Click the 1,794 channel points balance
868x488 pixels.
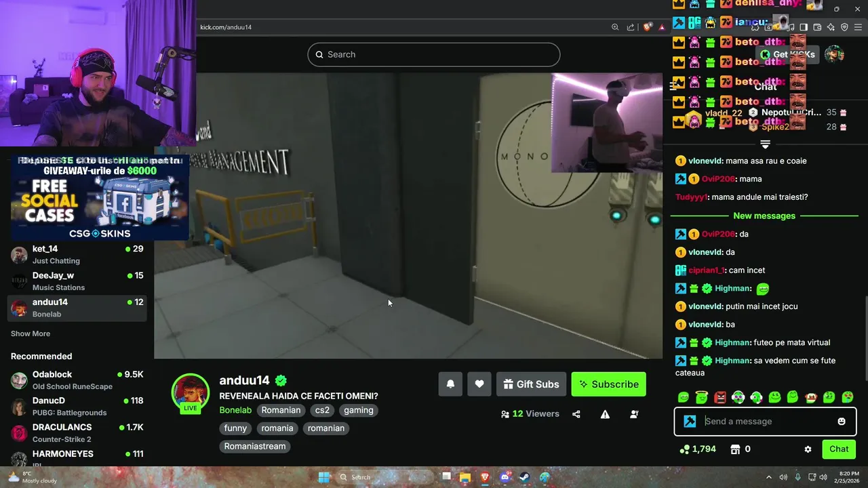pyautogui.click(x=698, y=449)
